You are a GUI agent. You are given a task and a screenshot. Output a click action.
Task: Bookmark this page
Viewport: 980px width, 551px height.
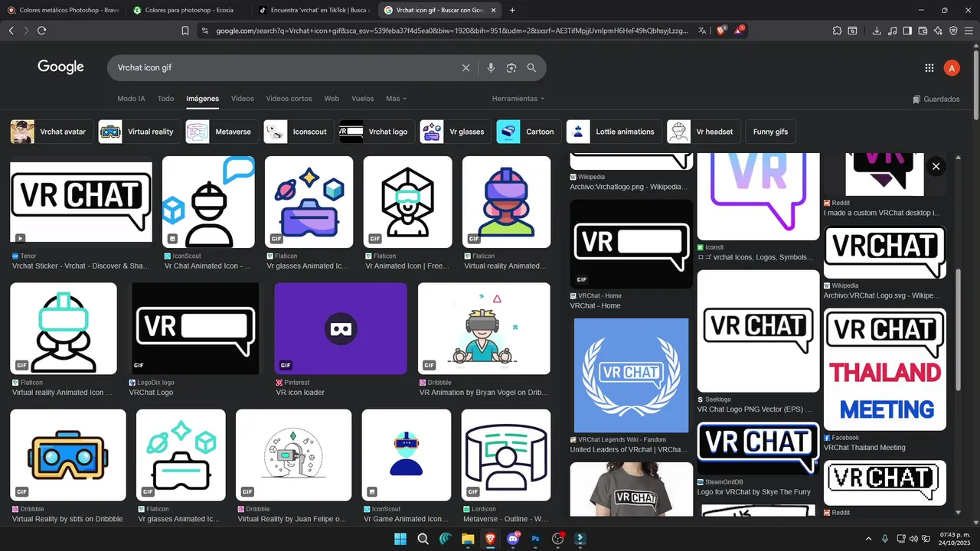click(x=185, y=31)
